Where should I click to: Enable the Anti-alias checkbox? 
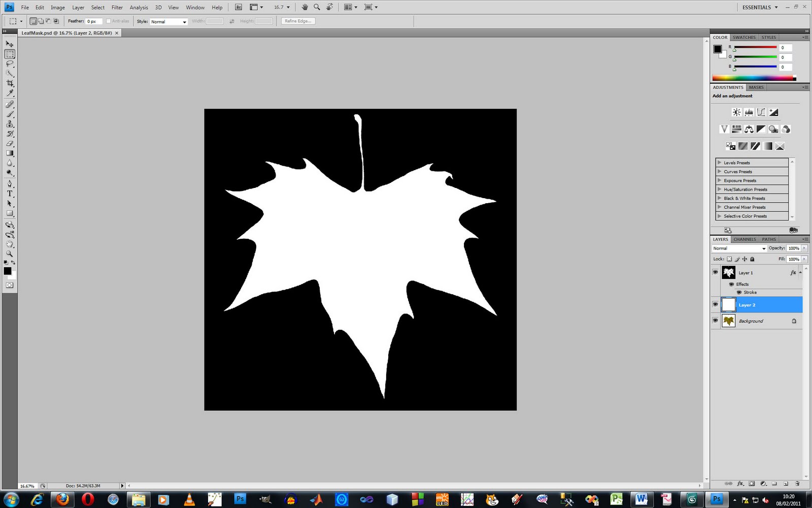pyautogui.click(x=108, y=21)
